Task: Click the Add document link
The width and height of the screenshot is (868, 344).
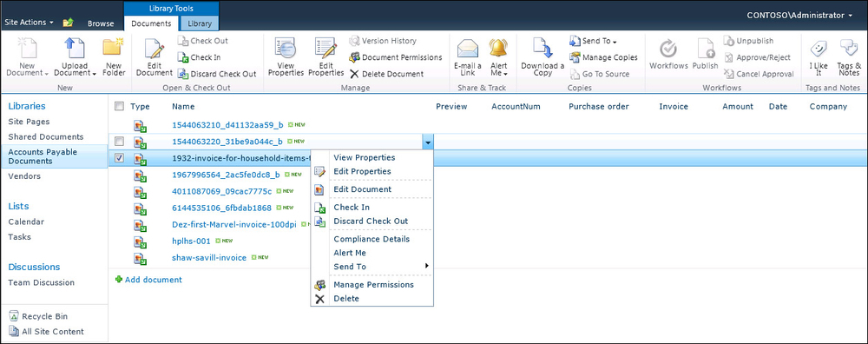Action: [x=148, y=280]
